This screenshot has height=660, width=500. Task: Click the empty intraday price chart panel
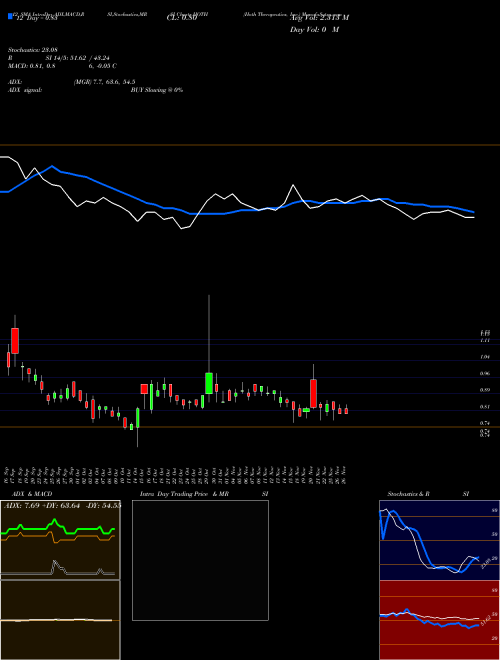200,560
